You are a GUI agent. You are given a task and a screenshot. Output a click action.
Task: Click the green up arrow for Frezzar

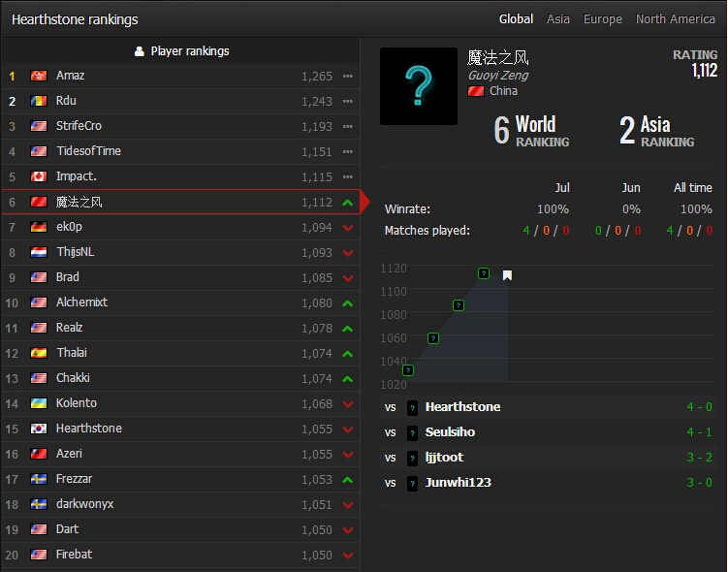pos(348,480)
